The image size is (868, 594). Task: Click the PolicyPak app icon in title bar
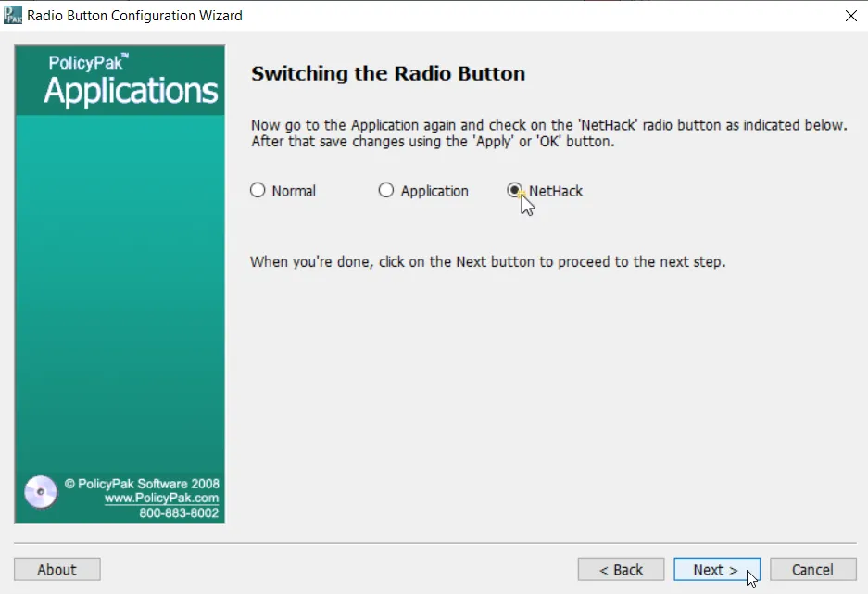coord(12,15)
